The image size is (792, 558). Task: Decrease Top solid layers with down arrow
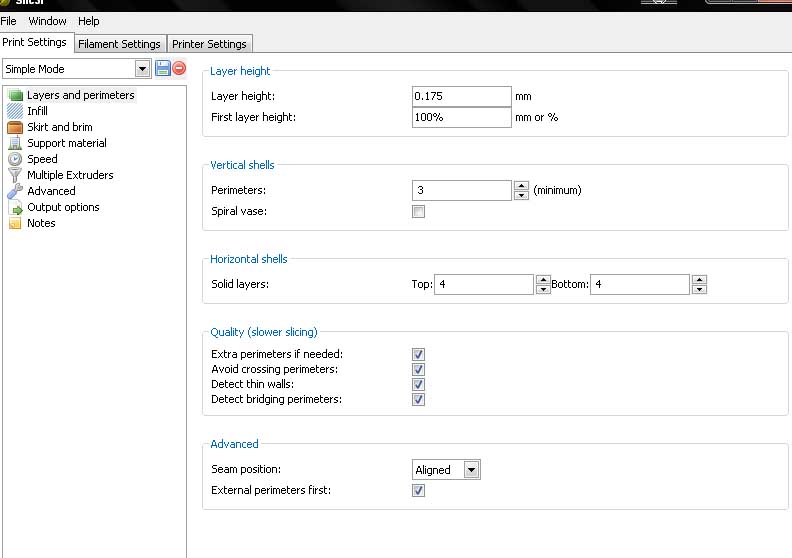[x=543, y=289]
